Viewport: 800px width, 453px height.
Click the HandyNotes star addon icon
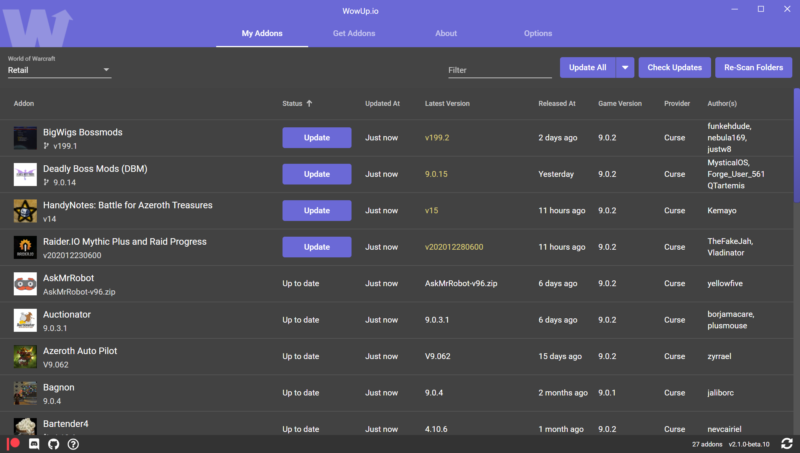pyautogui.click(x=25, y=211)
